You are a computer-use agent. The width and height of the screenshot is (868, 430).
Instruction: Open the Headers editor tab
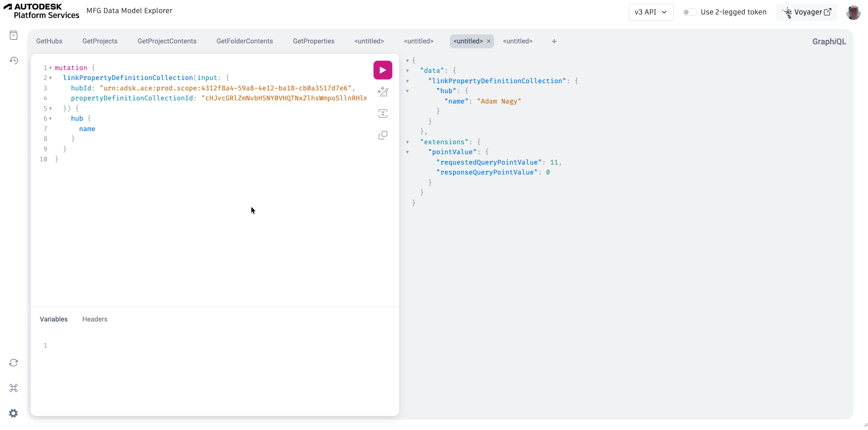pyautogui.click(x=94, y=319)
